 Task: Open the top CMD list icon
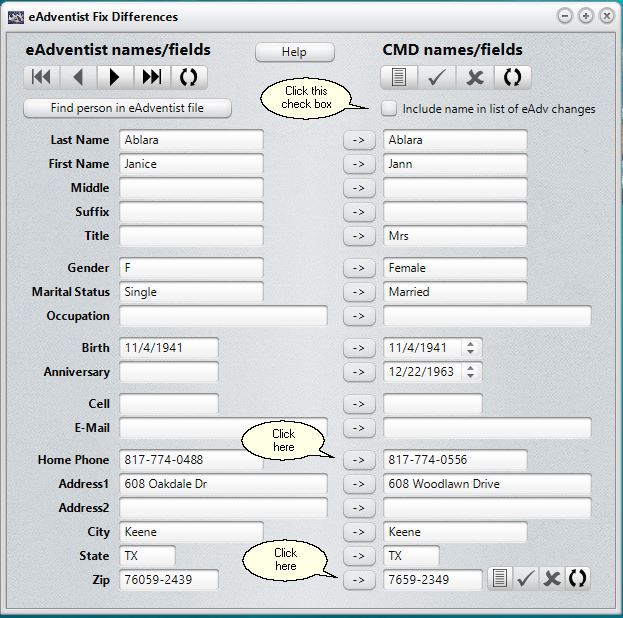pyautogui.click(x=399, y=77)
